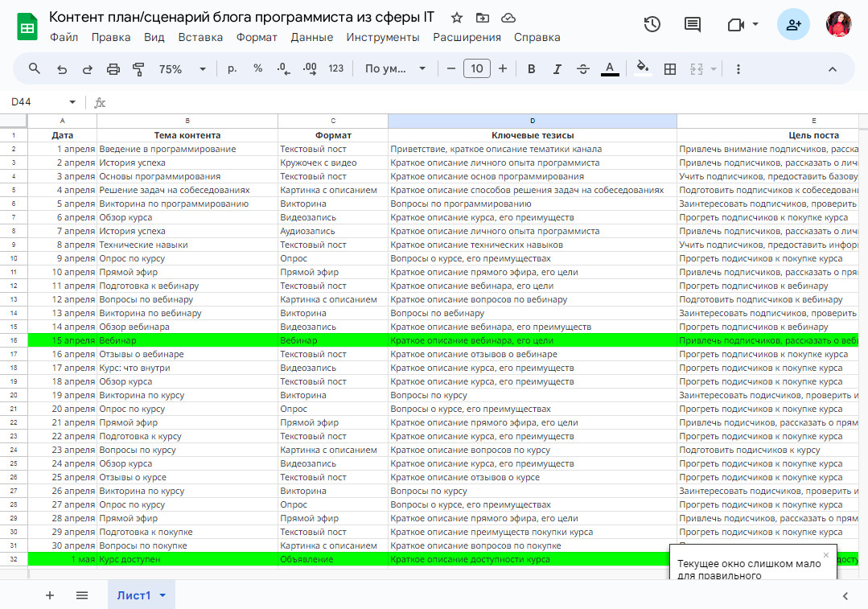The image size is (868, 609).
Task: Open the Лист1 sheet options arrow
Action: [x=162, y=595]
